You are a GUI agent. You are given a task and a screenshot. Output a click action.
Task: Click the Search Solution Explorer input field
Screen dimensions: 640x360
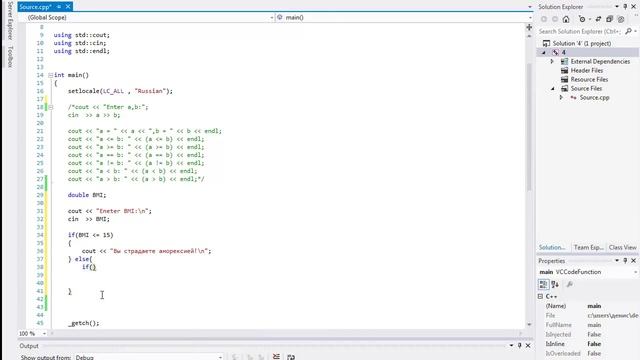pos(580,31)
